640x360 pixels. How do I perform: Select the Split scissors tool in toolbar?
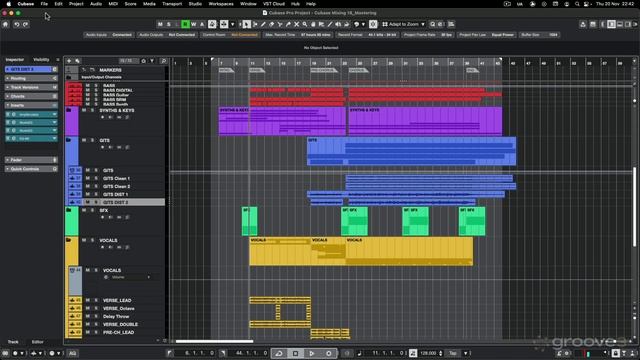280,24
